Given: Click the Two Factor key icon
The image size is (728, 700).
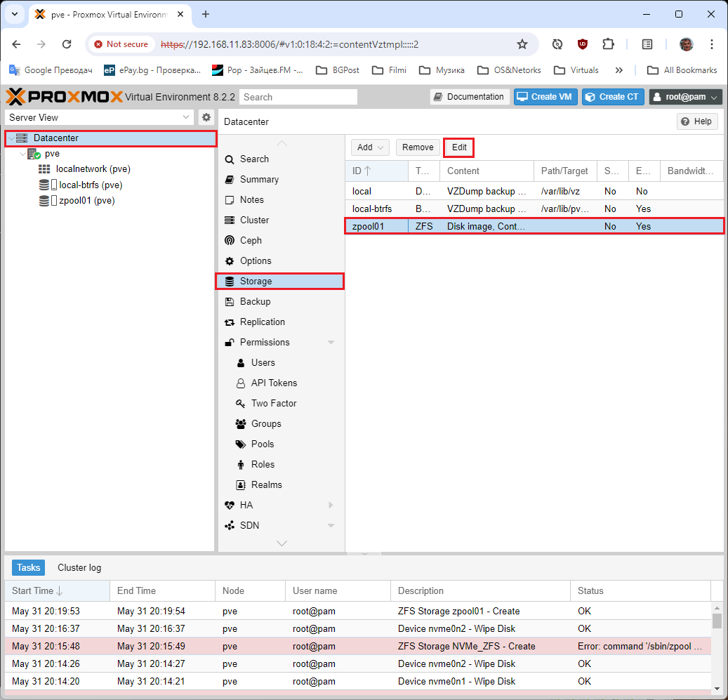Looking at the screenshot, I should tap(241, 404).
